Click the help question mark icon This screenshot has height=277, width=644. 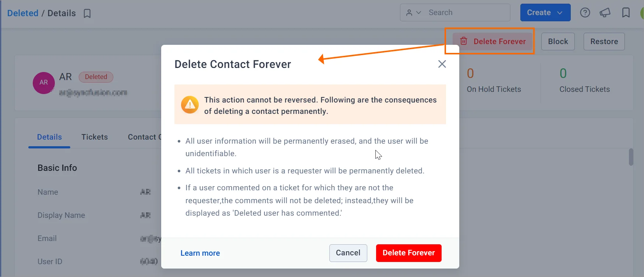click(585, 12)
